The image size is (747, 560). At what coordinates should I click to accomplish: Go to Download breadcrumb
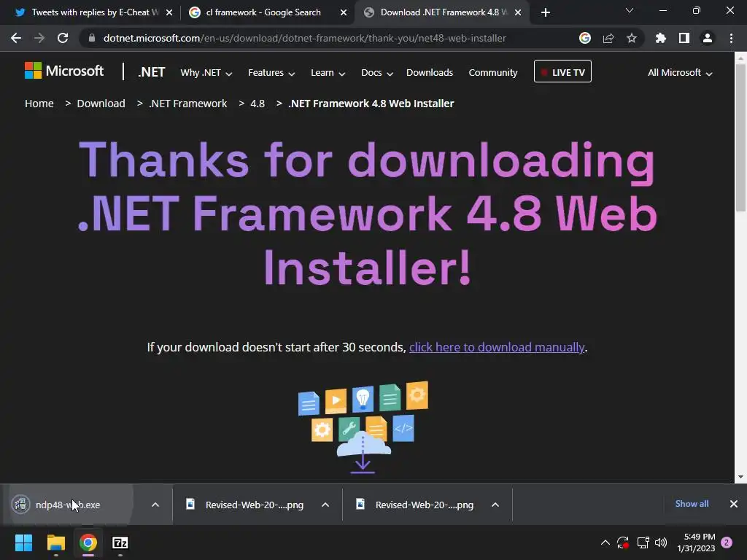[x=101, y=104]
